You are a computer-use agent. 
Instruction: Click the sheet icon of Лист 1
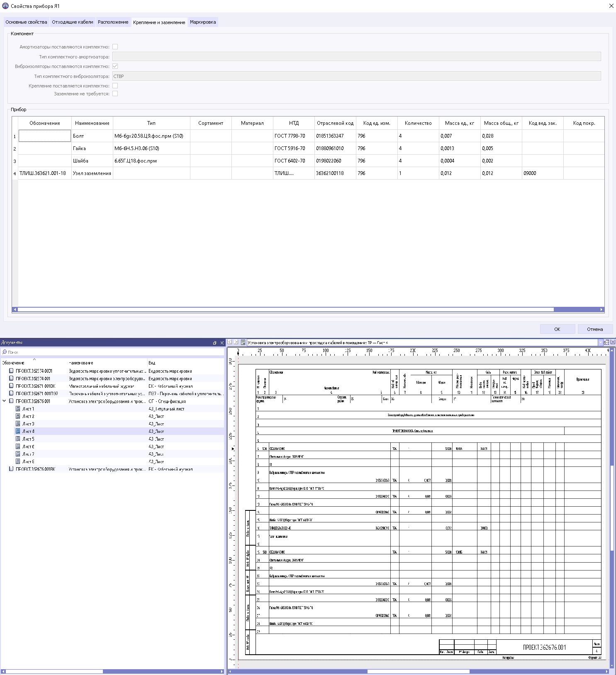click(18, 408)
